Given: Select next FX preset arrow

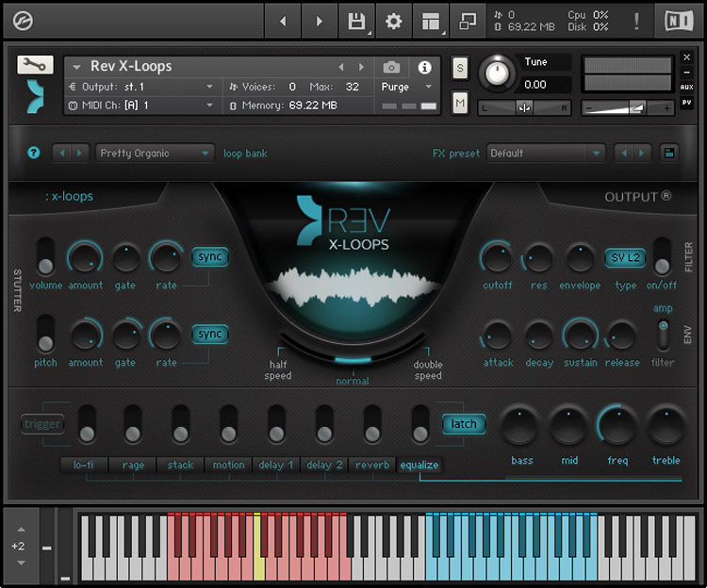Looking at the screenshot, I should coord(642,154).
